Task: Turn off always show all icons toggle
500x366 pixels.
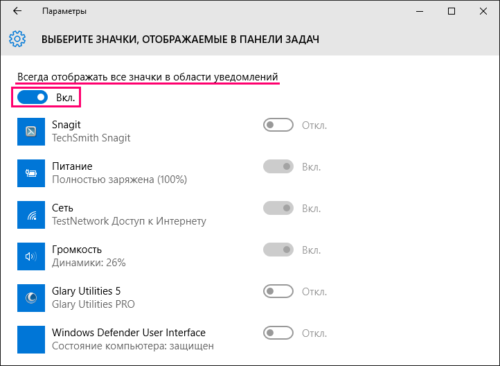Action: tap(33, 97)
